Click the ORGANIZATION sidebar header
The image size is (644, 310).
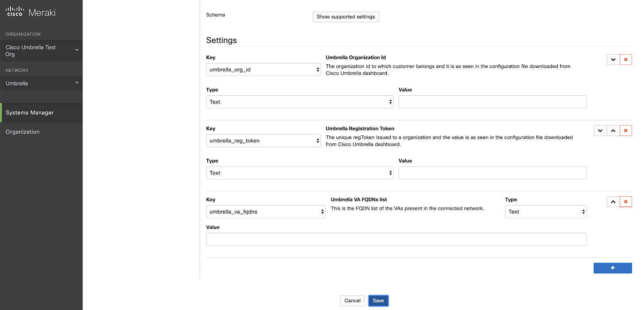(23, 34)
